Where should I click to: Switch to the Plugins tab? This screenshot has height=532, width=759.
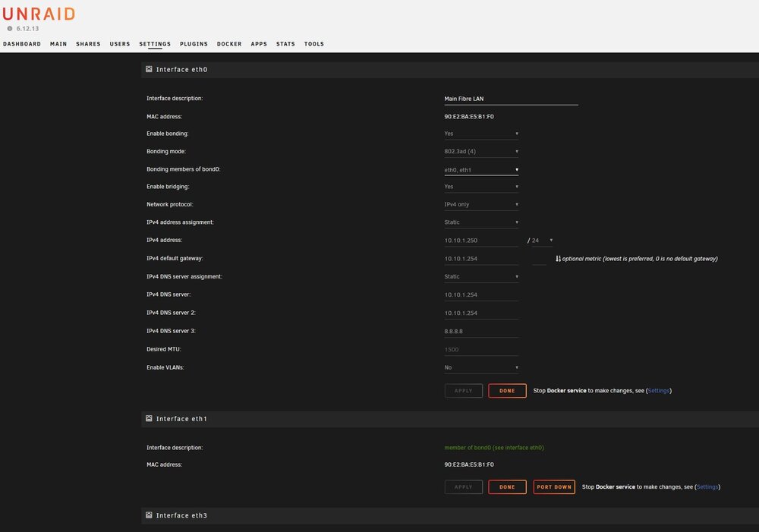coord(194,43)
